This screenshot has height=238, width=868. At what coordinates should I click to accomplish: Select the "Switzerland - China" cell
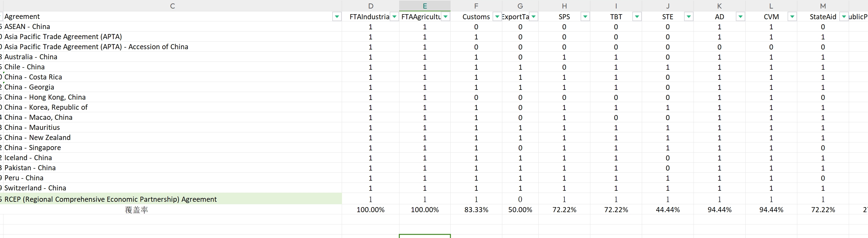click(172, 188)
